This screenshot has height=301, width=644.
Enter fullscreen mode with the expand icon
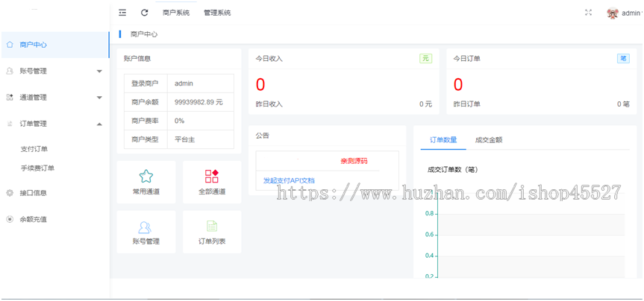[x=588, y=13]
